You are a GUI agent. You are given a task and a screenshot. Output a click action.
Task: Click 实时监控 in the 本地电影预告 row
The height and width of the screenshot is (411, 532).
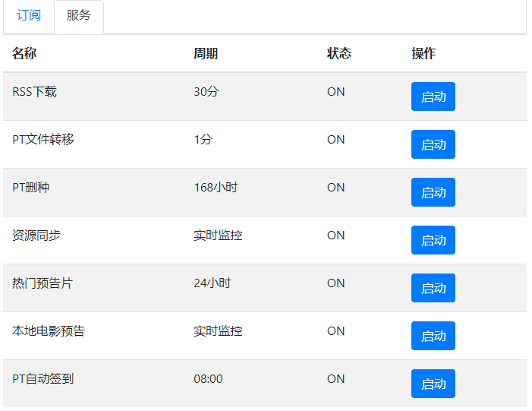tap(218, 331)
